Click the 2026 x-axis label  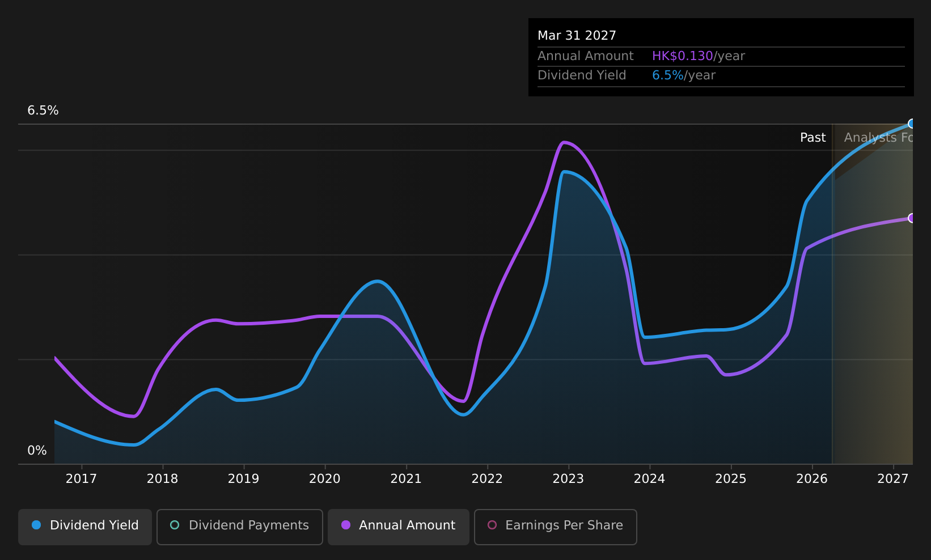[x=812, y=479]
